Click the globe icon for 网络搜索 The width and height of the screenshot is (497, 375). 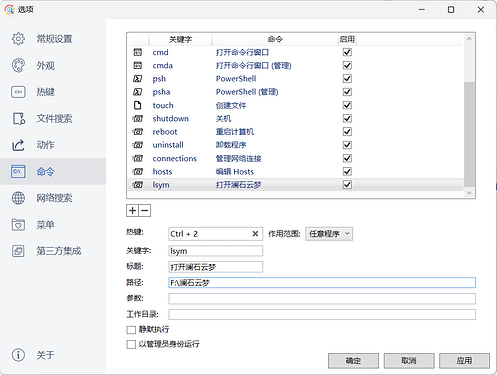coord(18,198)
